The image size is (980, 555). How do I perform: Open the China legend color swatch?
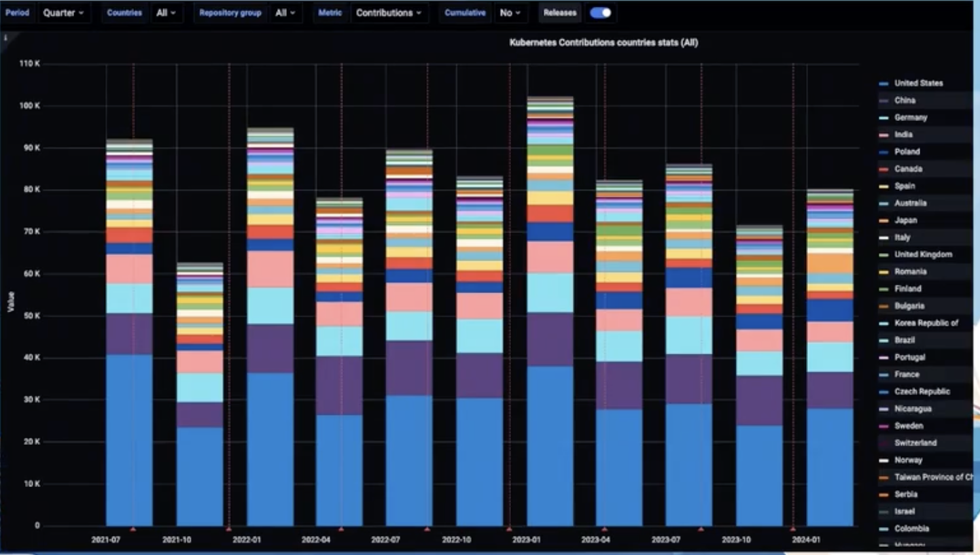coord(883,101)
